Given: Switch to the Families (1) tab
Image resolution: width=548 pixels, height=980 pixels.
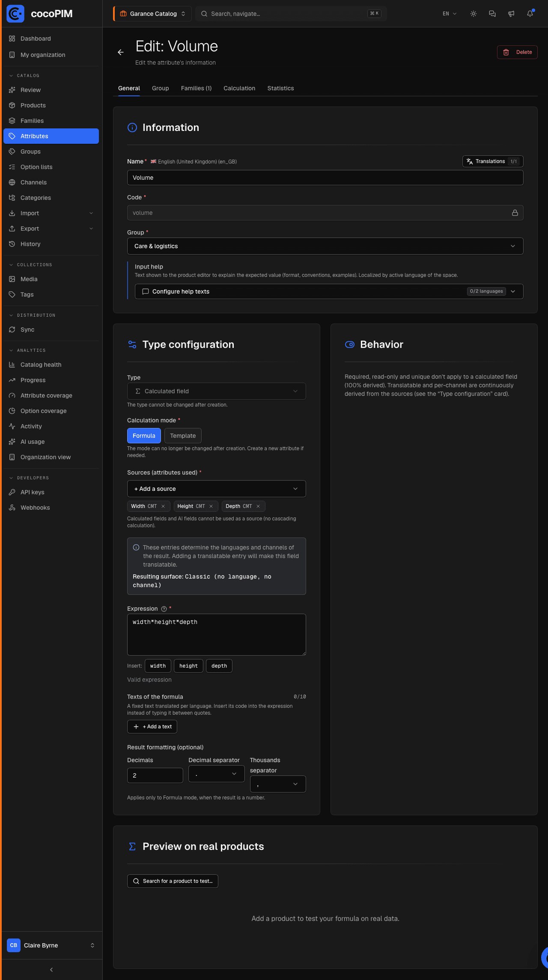Looking at the screenshot, I should pos(196,88).
